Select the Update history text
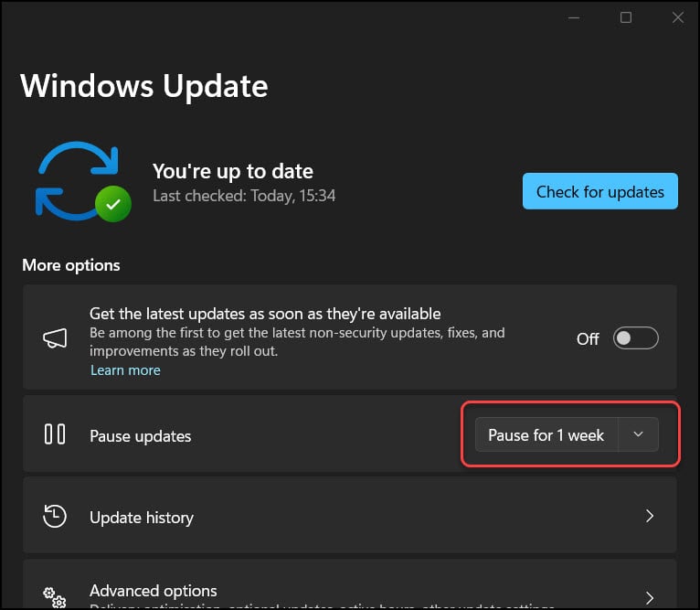This screenshot has height=610, width=700. (142, 518)
